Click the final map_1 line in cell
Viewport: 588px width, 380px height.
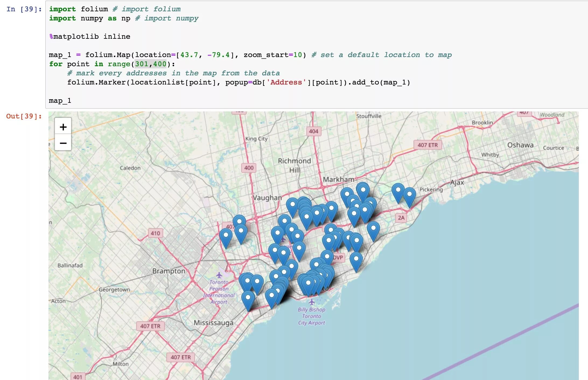coord(60,101)
